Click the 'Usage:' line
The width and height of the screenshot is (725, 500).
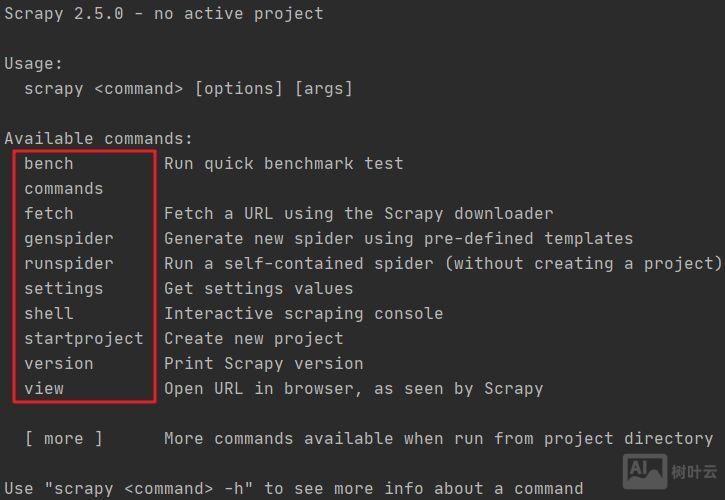[34, 64]
